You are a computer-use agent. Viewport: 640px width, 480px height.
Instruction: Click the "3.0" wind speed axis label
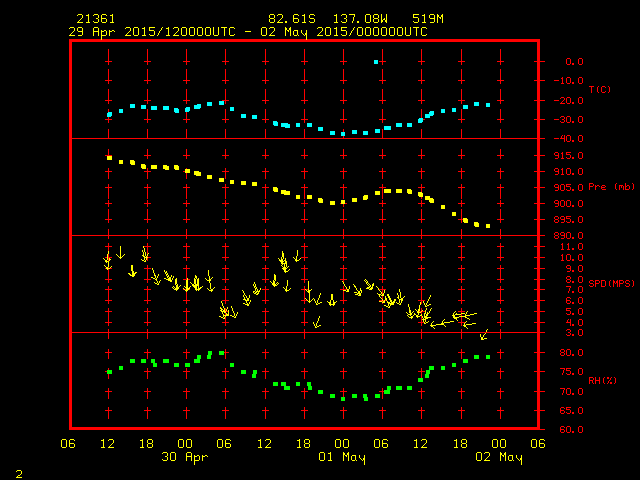(x=574, y=333)
